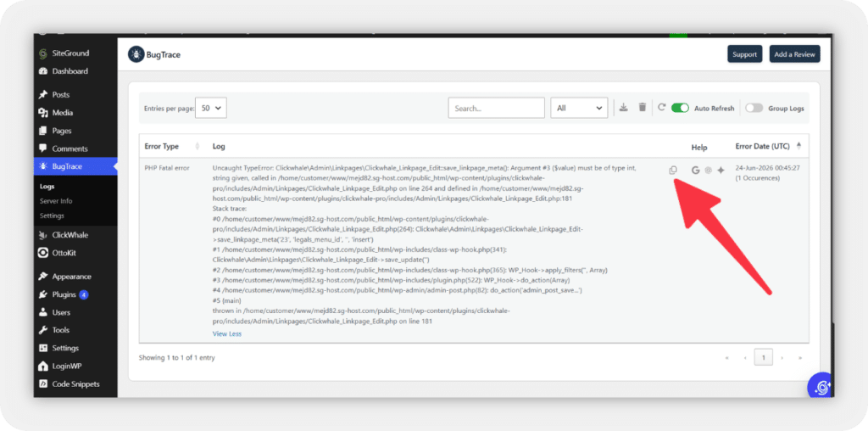Viewport: 868px width, 431px height.
Task: Click the Stack trace: line in the log
Action: click(230, 209)
